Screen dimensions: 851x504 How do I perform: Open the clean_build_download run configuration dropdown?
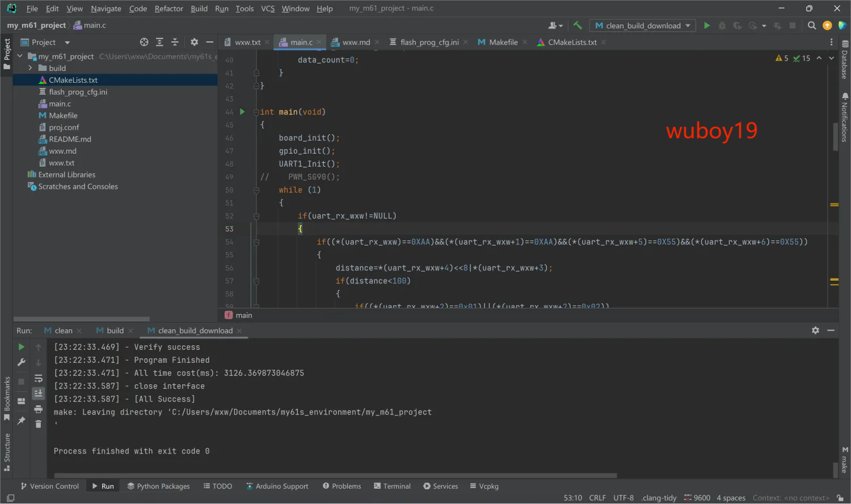(x=643, y=26)
